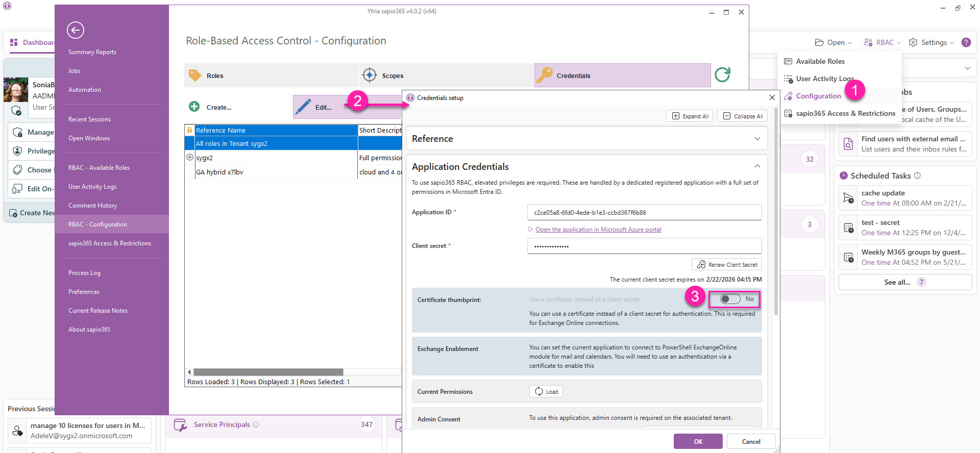Close the Credentials setup dialog
980x453 pixels.
click(x=772, y=97)
